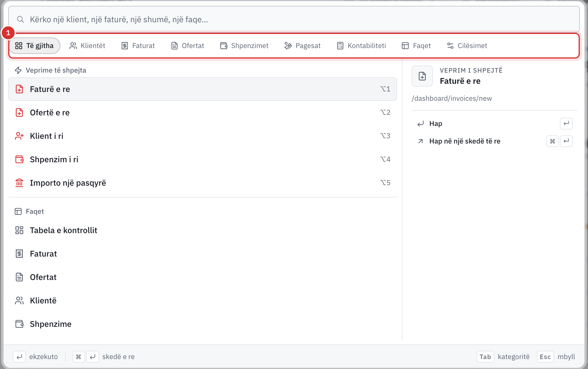Open the Klientë page entry
This screenshot has width=588, height=369.
point(203,300)
